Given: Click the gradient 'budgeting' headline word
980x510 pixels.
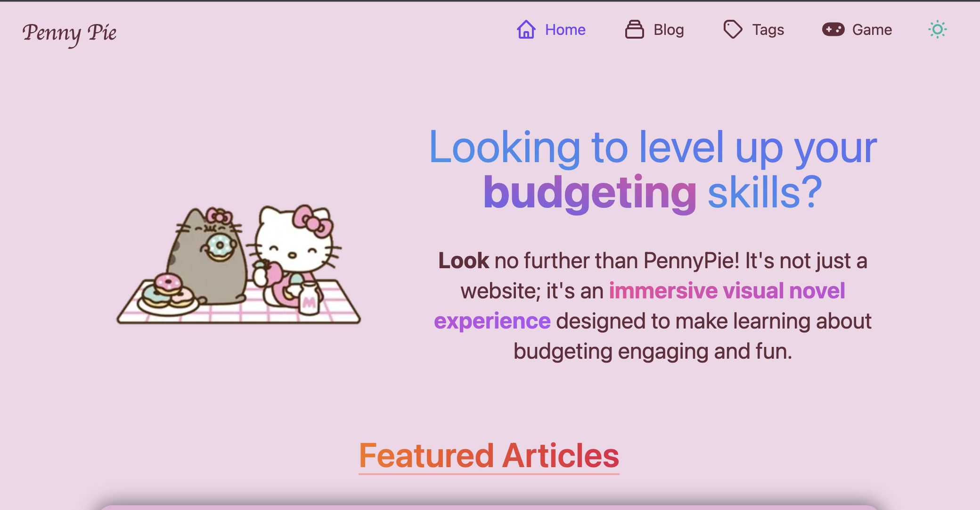Looking at the screenshot, I should click(x=590, y=192).
